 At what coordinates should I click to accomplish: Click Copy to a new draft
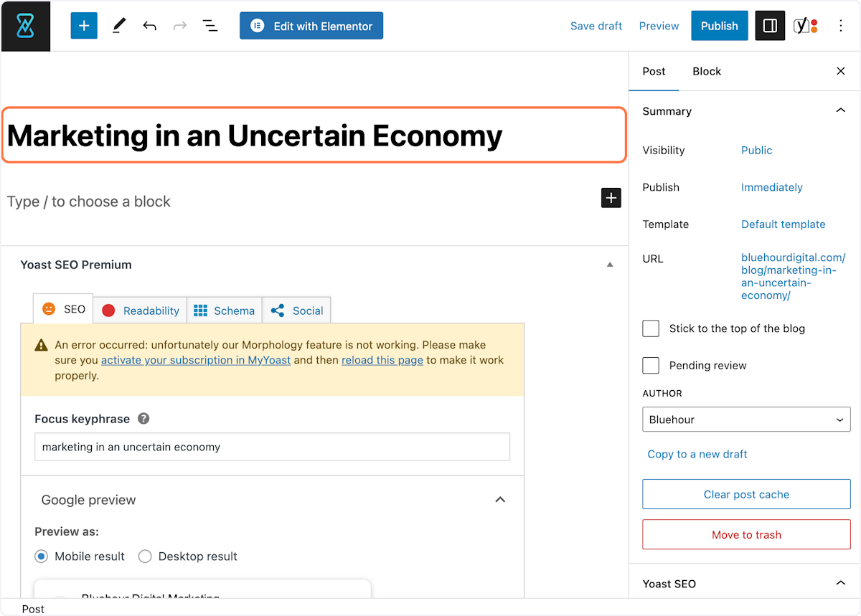click(x=697, y=454)
